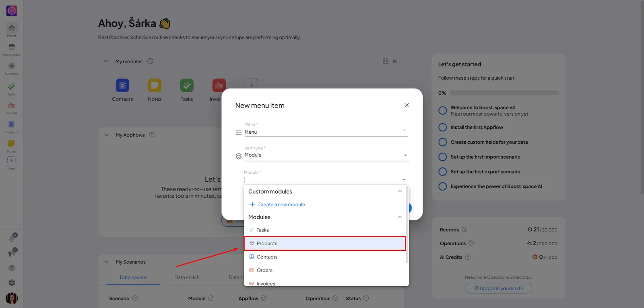The image size is (644, 308).
Task: Switch to the Data enrich tab
Action: click(187, 277)
